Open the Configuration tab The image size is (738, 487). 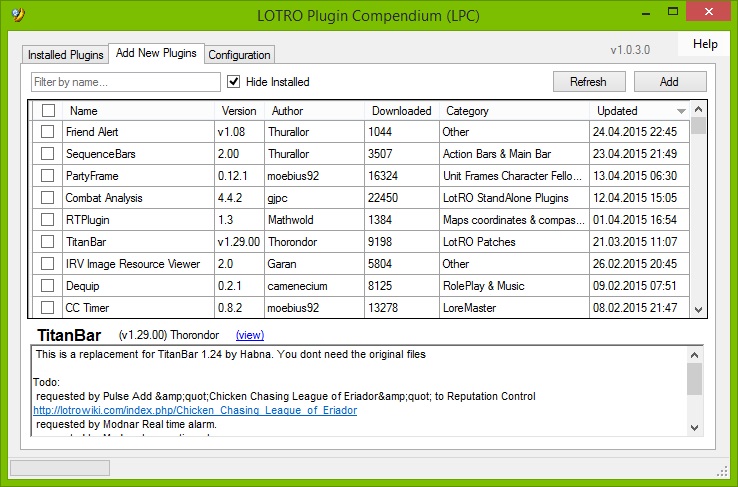click(x=239, y=55)
